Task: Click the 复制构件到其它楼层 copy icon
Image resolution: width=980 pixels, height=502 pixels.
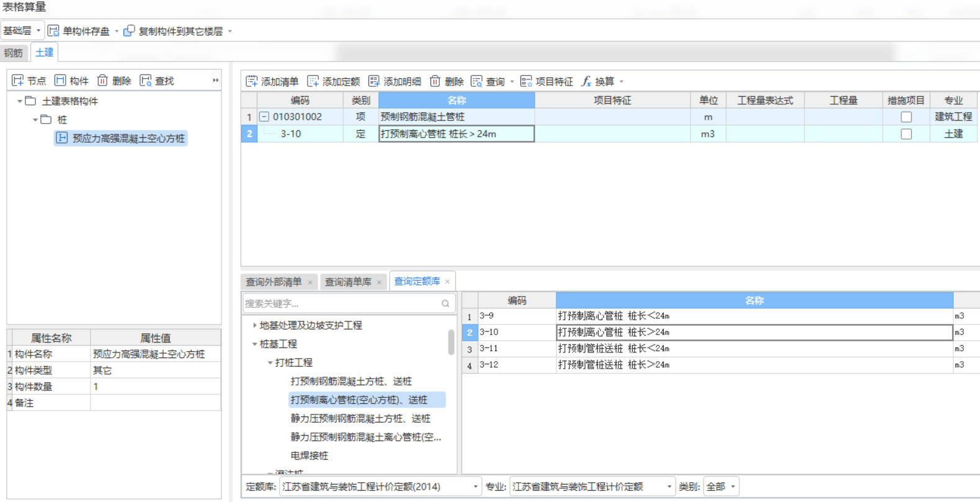Action: [x=129, y=31]
